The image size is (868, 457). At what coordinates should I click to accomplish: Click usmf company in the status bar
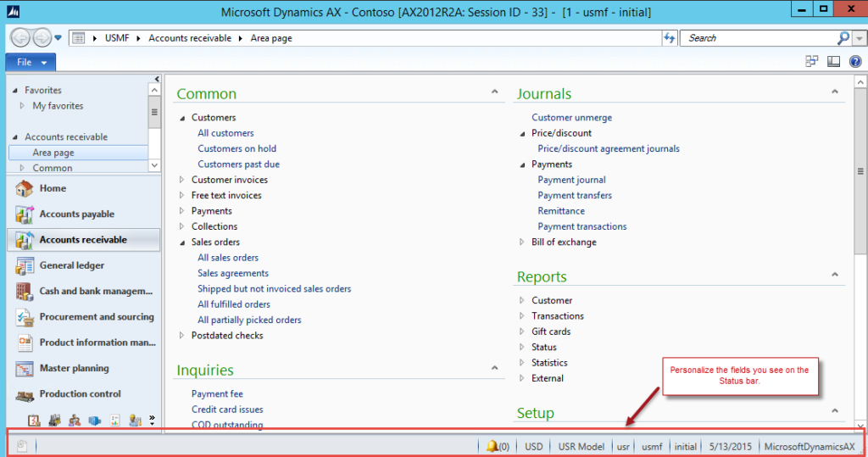(x=652, y=447)
